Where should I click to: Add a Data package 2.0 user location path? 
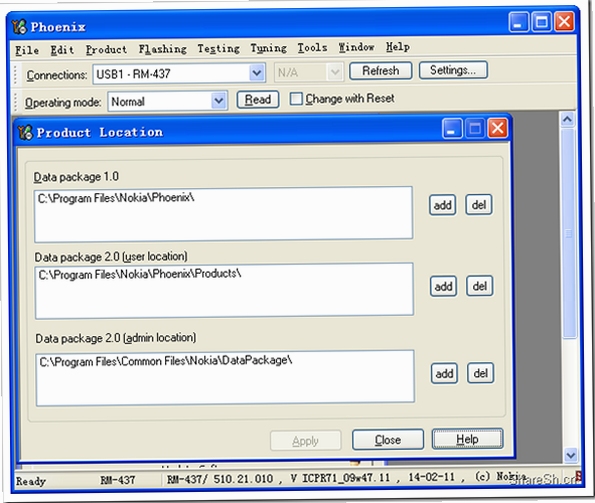[443, 286]
